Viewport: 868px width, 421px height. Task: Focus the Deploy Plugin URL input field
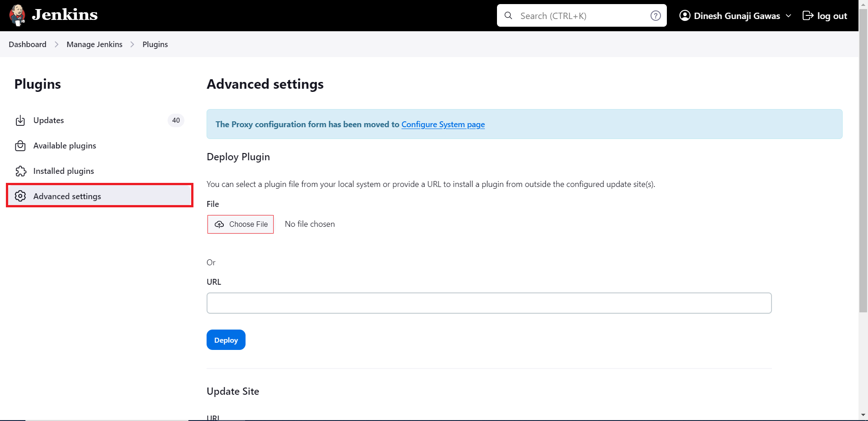click(x=489, y=303)
